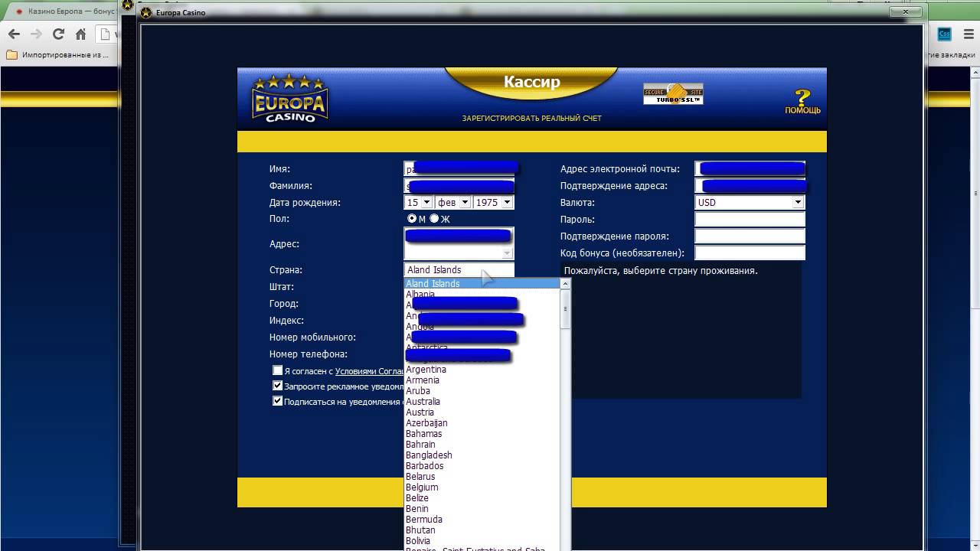Image resolution: width=980 pixels, height=551 pixels.
Task: Expand the second address line dropdown arrow
Action: click(x=507, y=253)
